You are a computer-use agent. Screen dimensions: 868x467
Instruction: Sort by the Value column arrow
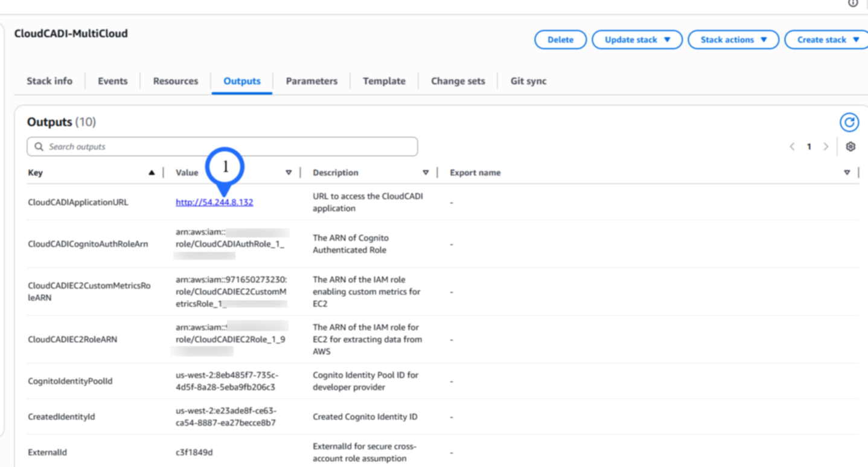pyautogui.click(x=289, y=173)
